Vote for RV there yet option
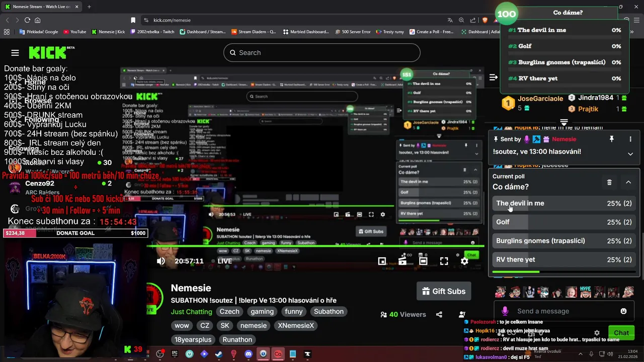644x362 pixels. [563, 259]
